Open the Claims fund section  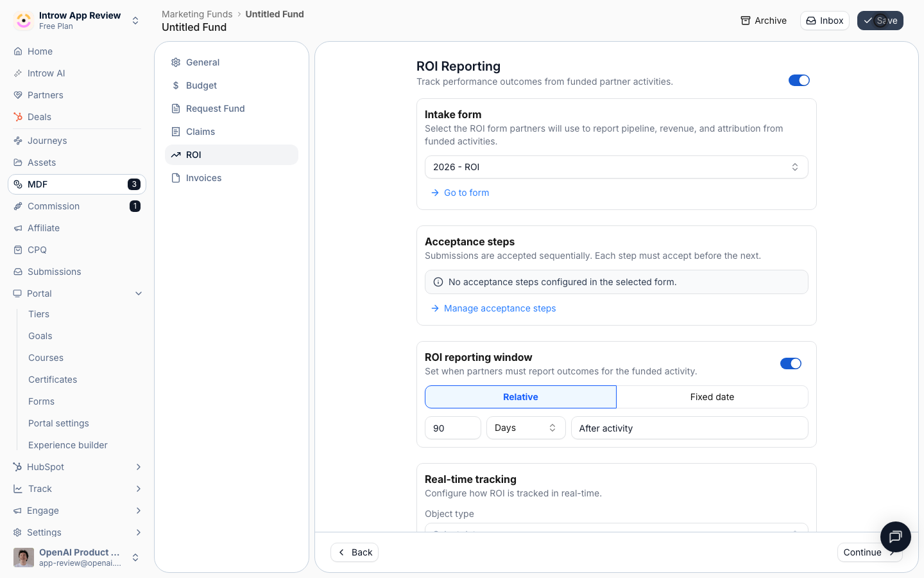pyautogui.click(x=232, y=132)
